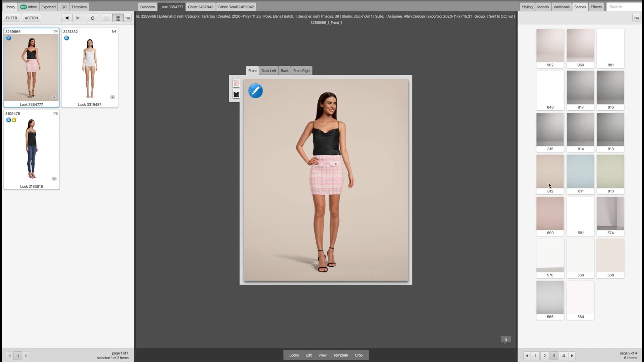This screenshot has width=644, height=362.
Task: Choose scene 962
Action: point(550,48)
